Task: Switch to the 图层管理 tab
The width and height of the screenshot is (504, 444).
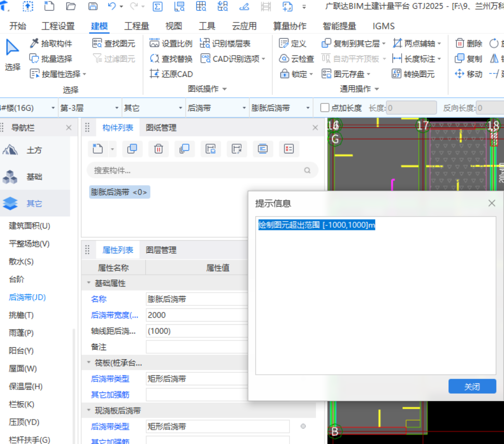Action: (161, 250)
